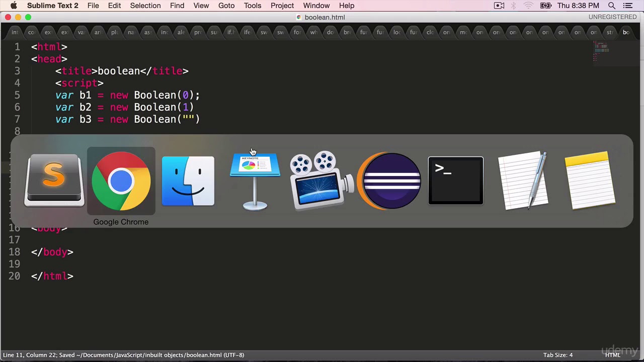
Task: Choose the yellow Notes app icon
Action: [590, 180]
